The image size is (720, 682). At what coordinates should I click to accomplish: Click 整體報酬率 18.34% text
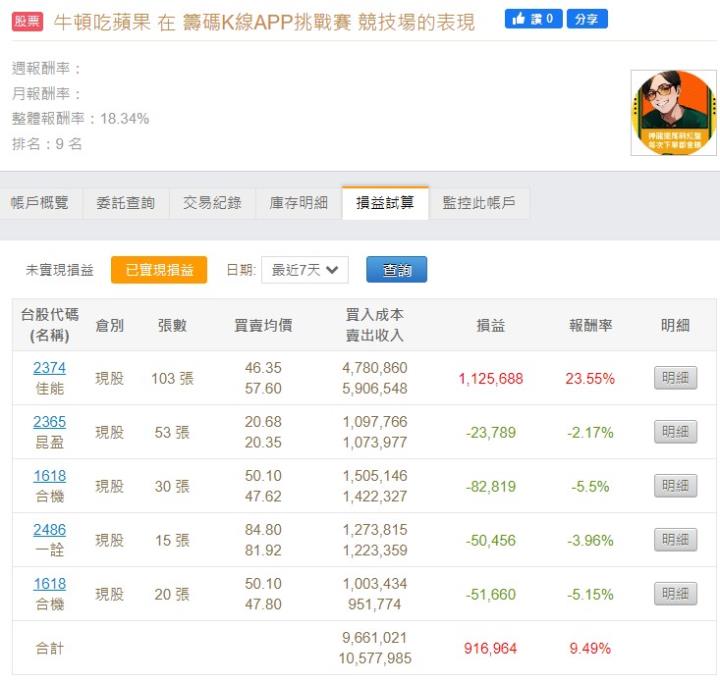[80, 118]
